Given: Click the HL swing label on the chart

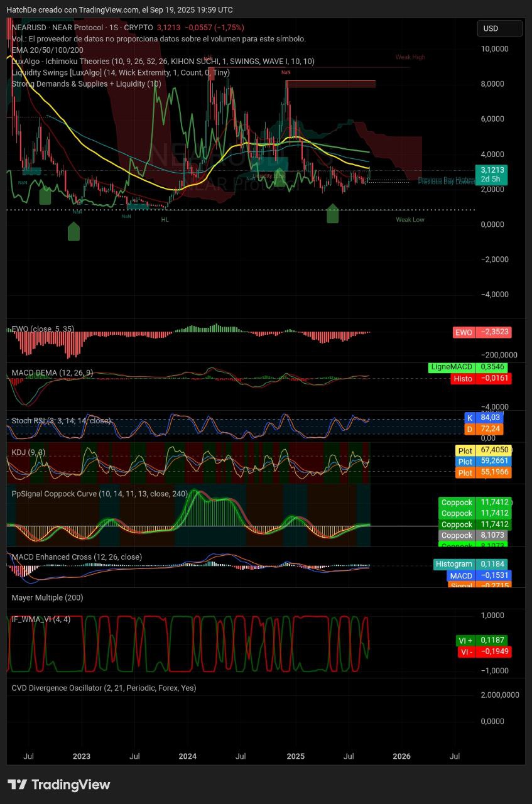Looking at the screenshot, I should click(165, 220).
